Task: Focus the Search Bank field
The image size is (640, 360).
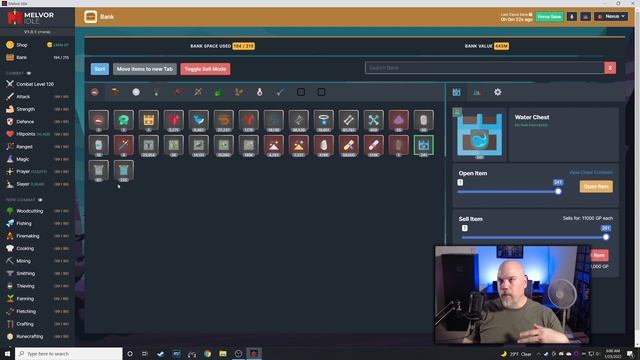Action: [484, 68]
